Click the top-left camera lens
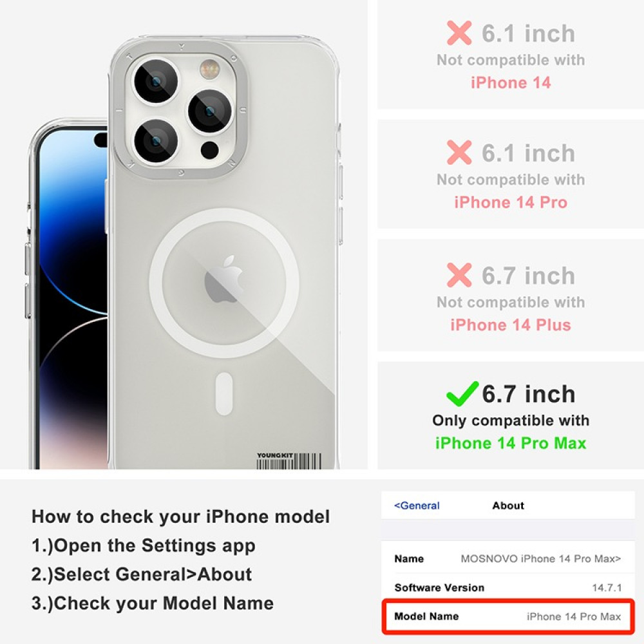644x644 pixels. pyautogui.click(x=156, y=81)
